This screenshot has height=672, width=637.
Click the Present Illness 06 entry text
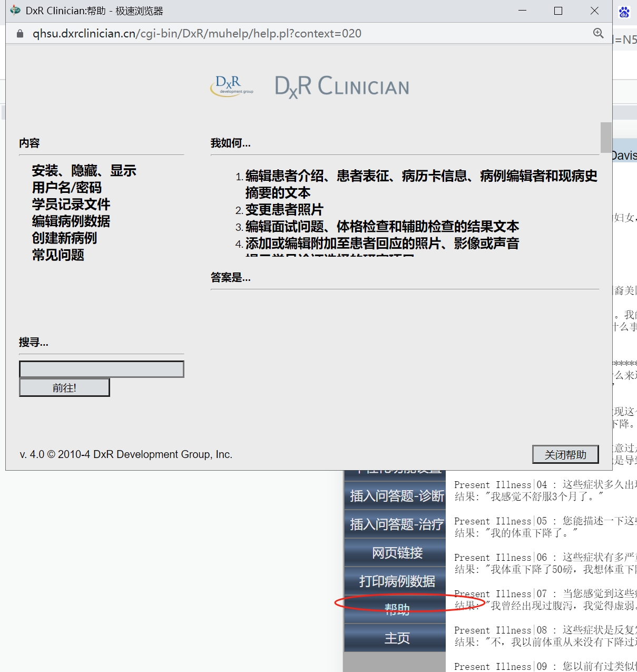[x=545, y=557]
